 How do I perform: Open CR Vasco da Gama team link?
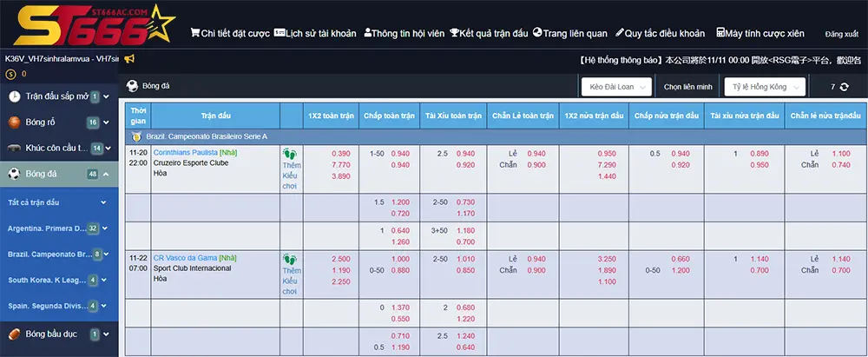pos(186,258)
